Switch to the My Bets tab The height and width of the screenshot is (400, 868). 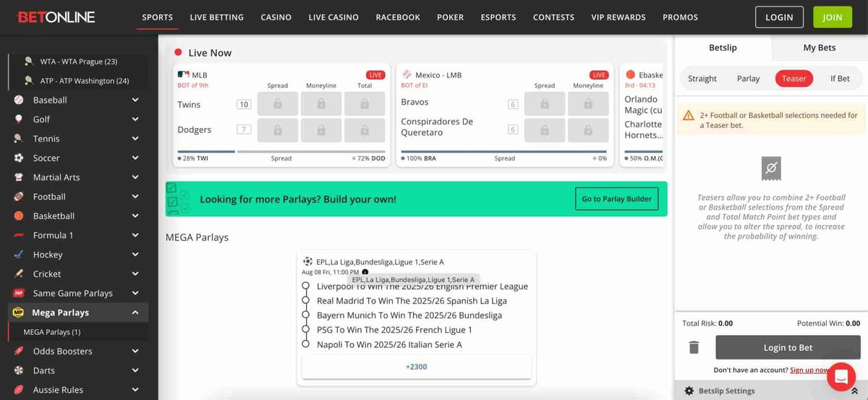(x=820, y=48)
